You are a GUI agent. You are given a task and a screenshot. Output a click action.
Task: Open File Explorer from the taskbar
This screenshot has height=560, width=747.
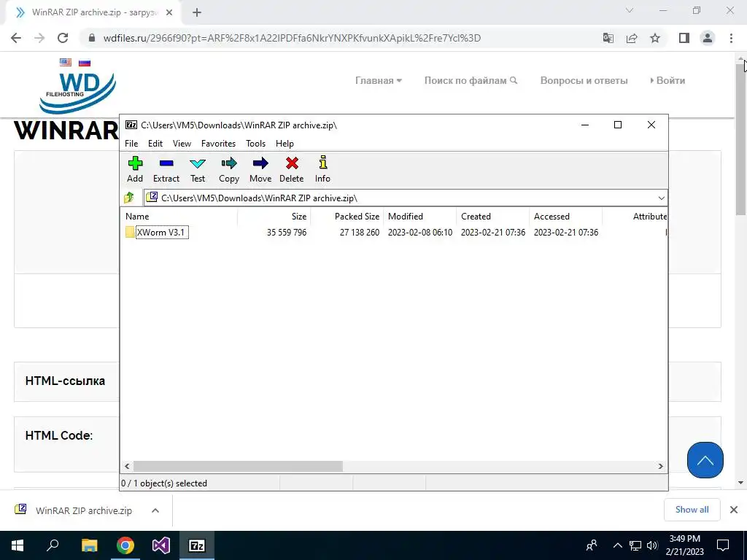[89, 545]
